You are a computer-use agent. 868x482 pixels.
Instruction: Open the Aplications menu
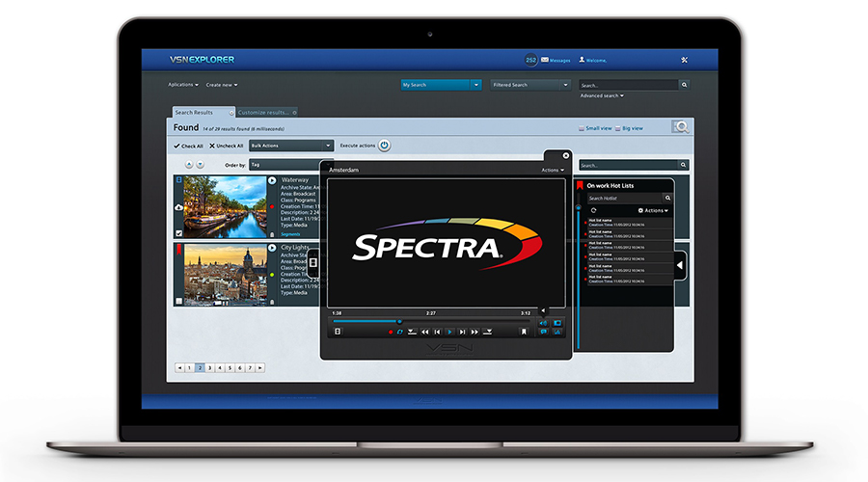182,85
